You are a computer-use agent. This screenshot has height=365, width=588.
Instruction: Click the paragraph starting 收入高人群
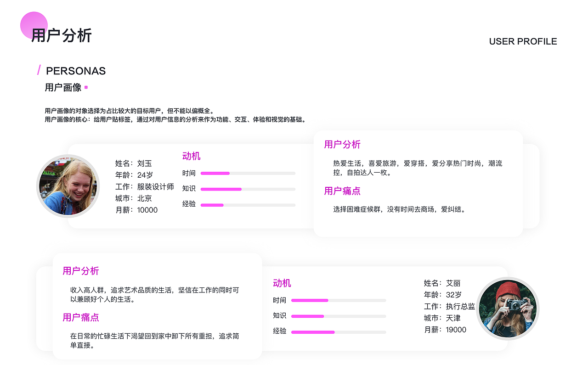tap(154, 295)
